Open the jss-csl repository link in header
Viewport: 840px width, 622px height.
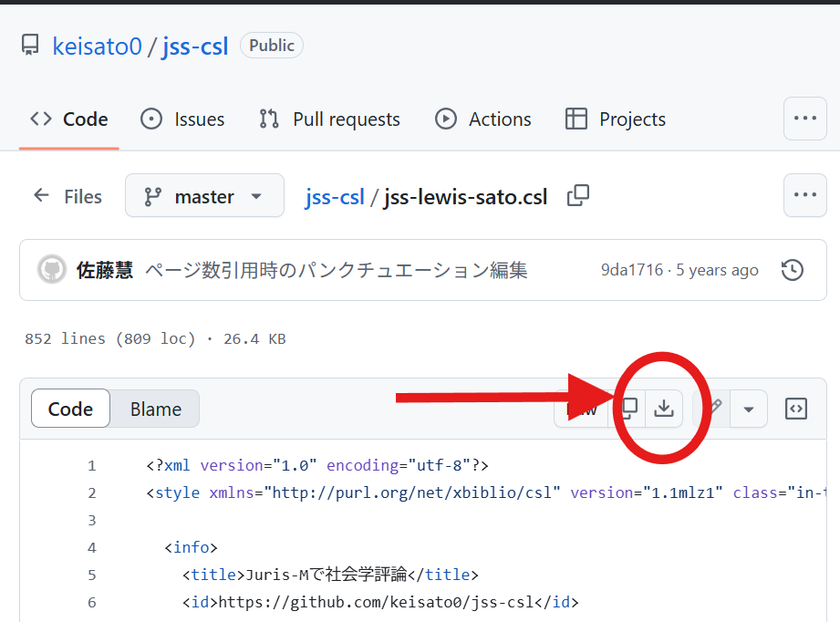(x=195, y=47)
